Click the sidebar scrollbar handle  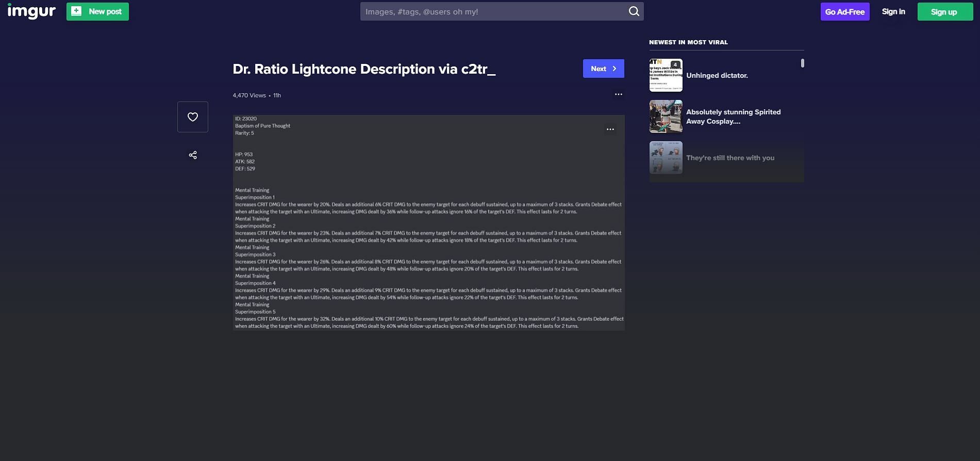pyautogui.click(x=802, y=63)
